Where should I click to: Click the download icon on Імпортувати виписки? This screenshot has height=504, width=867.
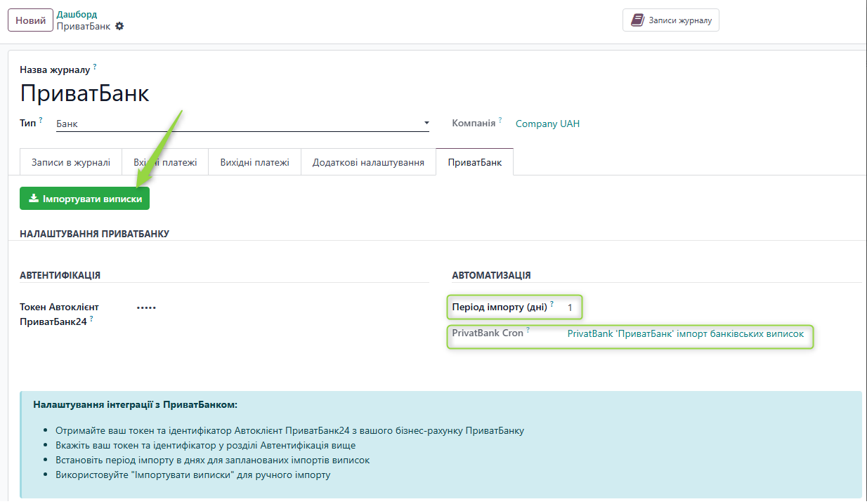coord(33,199)
